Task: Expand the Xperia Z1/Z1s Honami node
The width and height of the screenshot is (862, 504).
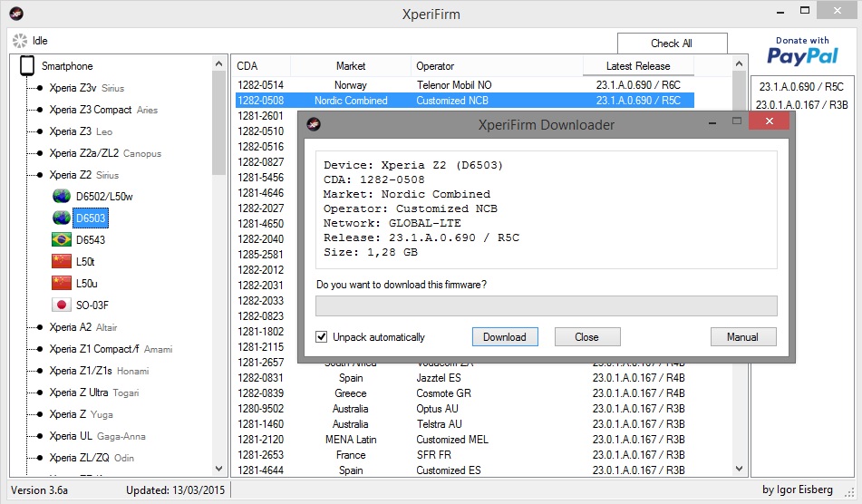Action: click(x=39, y=371)
